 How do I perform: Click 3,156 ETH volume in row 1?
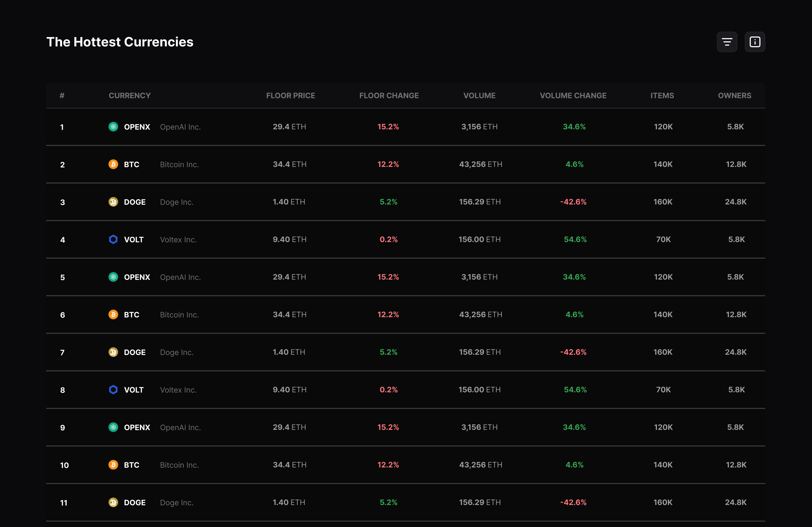click(479, 127)
